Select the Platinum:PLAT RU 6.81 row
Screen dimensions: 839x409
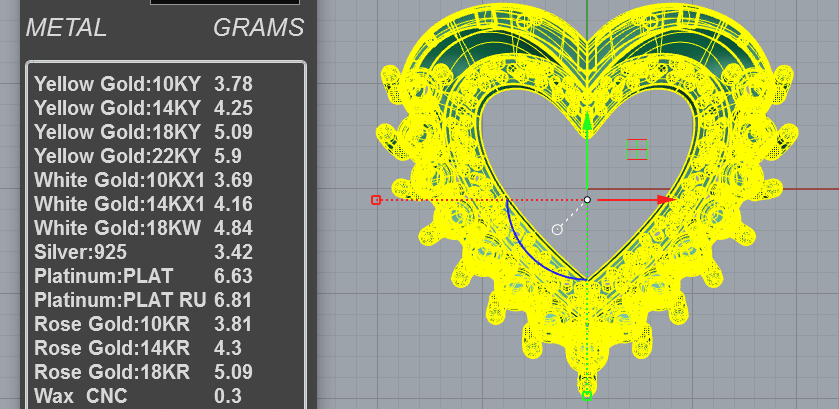point(143,300)
